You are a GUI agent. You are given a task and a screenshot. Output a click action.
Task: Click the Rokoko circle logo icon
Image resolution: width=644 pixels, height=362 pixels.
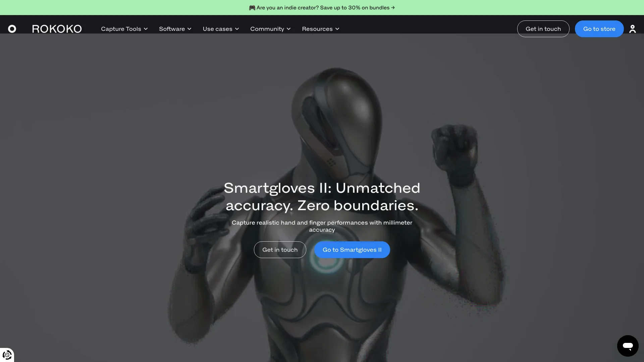[12, 29]
